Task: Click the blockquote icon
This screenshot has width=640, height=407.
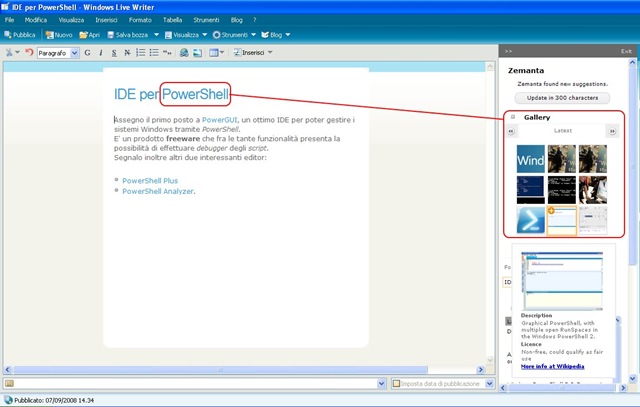Action: click(x=167, y=52)
